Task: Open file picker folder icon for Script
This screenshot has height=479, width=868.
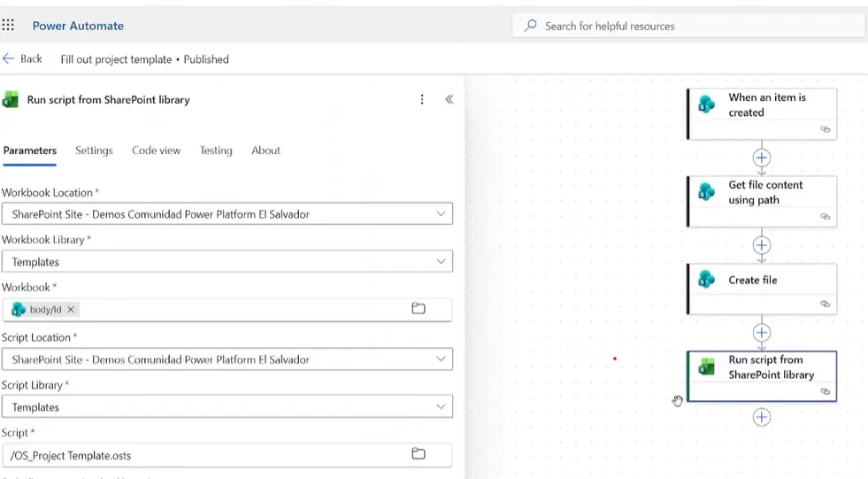Action: [x=419, y=454]
